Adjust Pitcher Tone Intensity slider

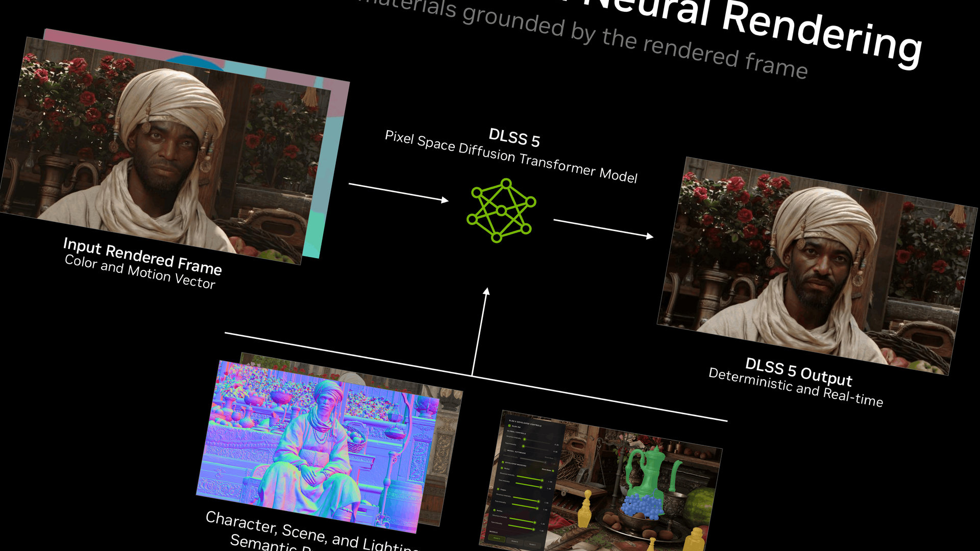(528, 485)
